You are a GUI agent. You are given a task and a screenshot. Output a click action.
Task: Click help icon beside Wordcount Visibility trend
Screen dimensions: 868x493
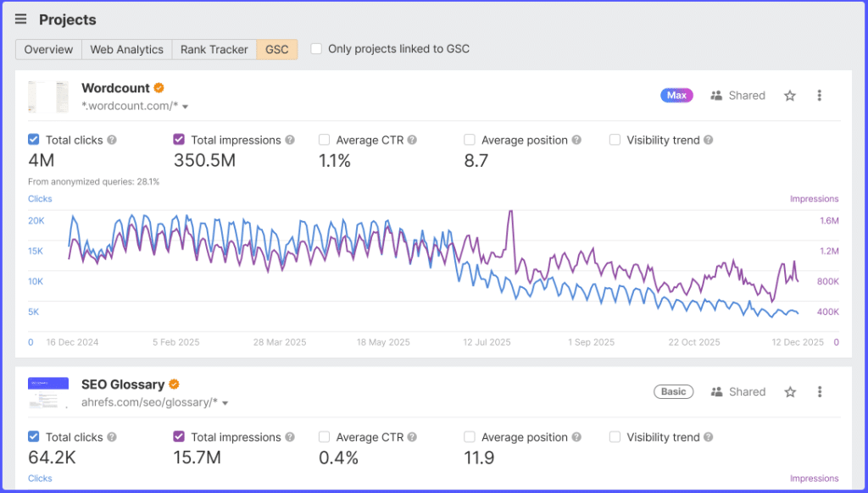(x=708, y=141)
